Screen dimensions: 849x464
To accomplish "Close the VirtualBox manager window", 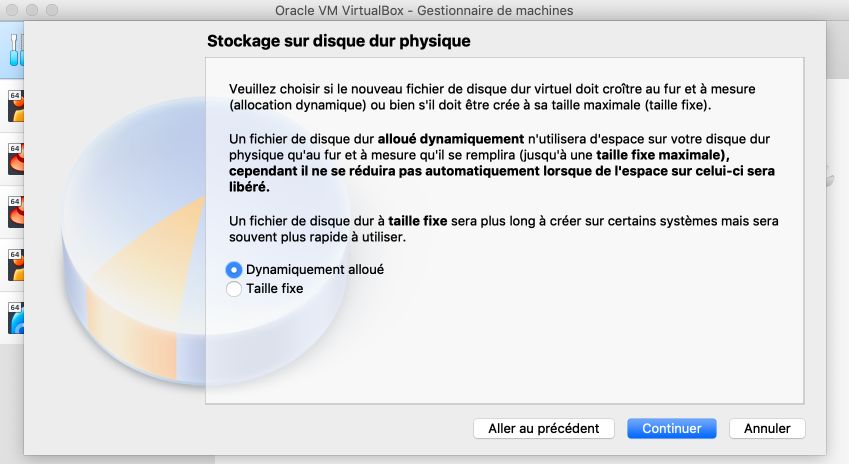I will 12,10.
